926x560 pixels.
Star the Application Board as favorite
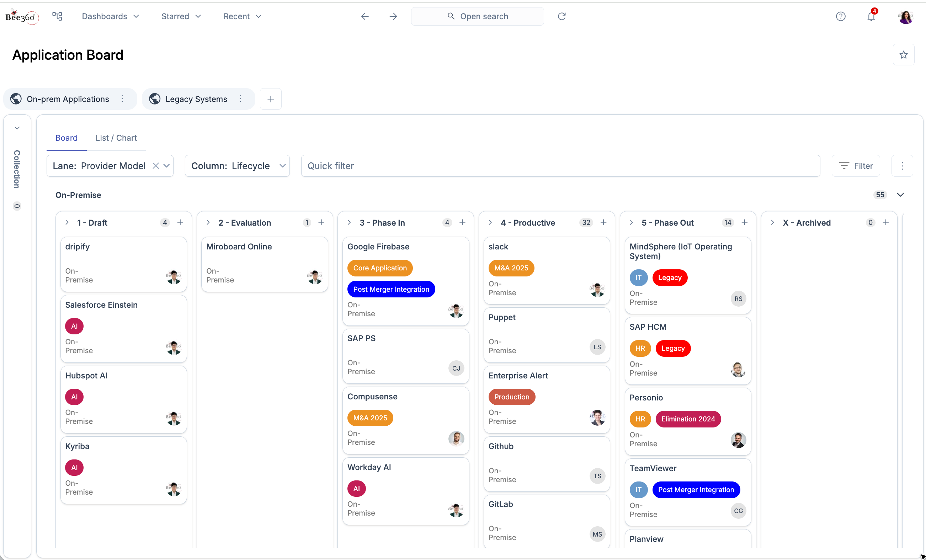(x=904, y=54)
